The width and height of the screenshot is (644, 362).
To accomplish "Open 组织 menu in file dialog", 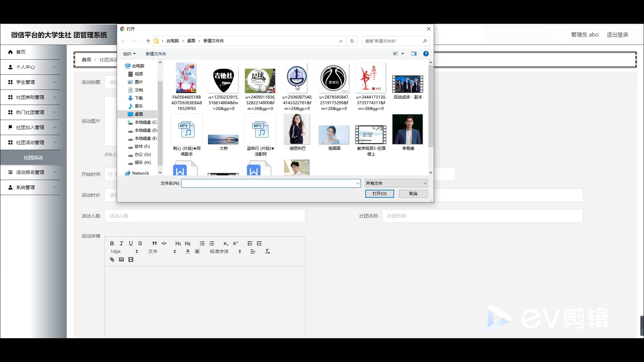I will [x=129, y=54].
